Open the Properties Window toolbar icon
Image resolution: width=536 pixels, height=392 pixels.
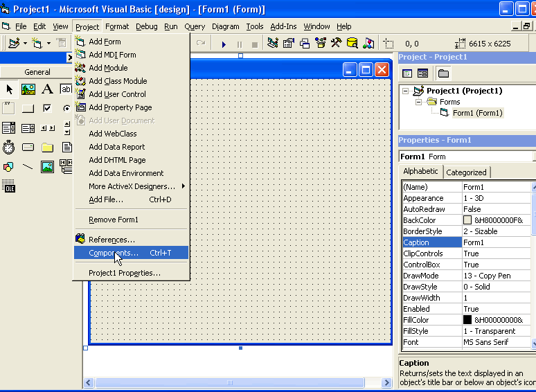click(x=289, y=44)
